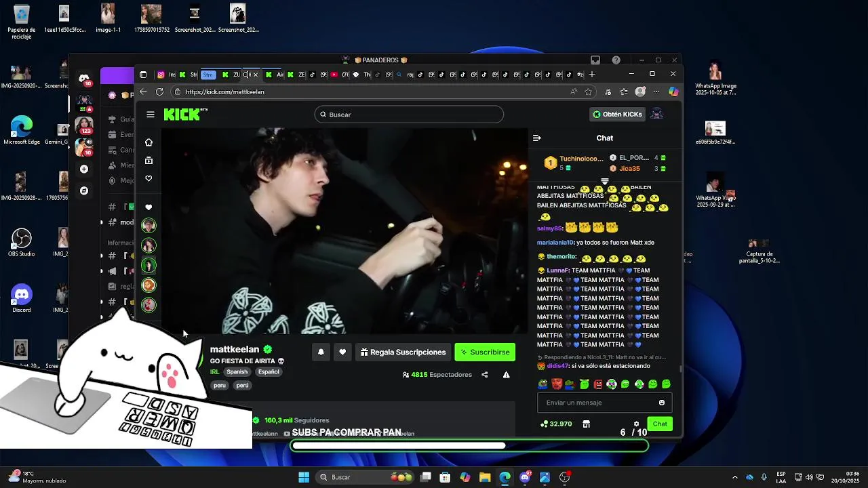This screenshot has width=868, height=488.
Task: Open taskbar volume speaker icon
Action: coord(809,477)
